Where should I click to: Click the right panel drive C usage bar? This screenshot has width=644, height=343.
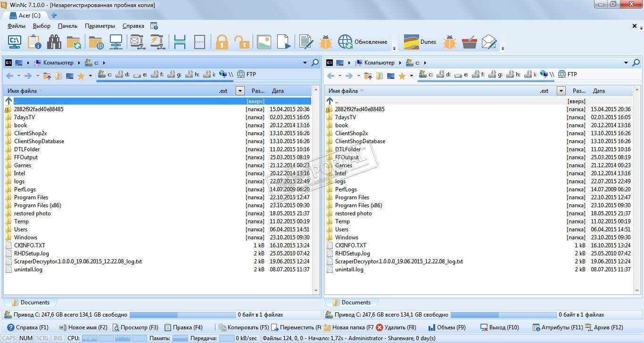(503, 315)
